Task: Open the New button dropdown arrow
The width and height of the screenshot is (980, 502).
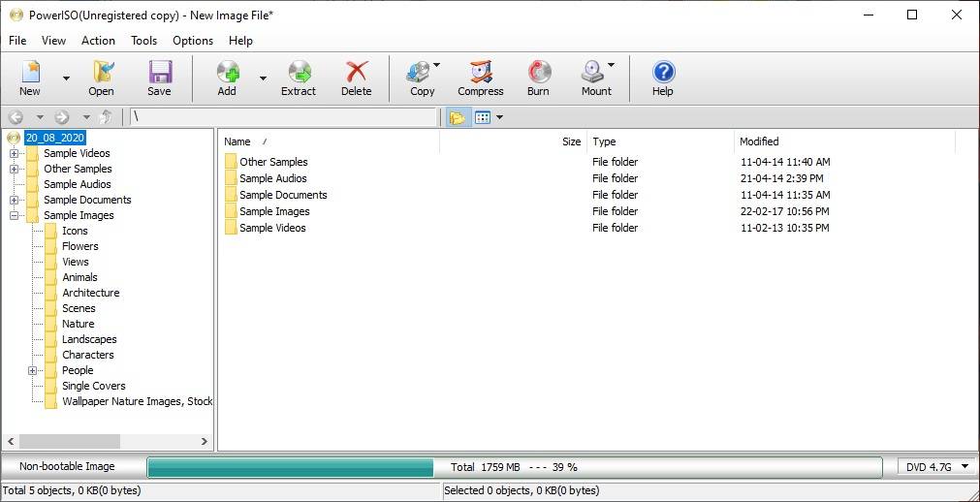Action: 66,78
